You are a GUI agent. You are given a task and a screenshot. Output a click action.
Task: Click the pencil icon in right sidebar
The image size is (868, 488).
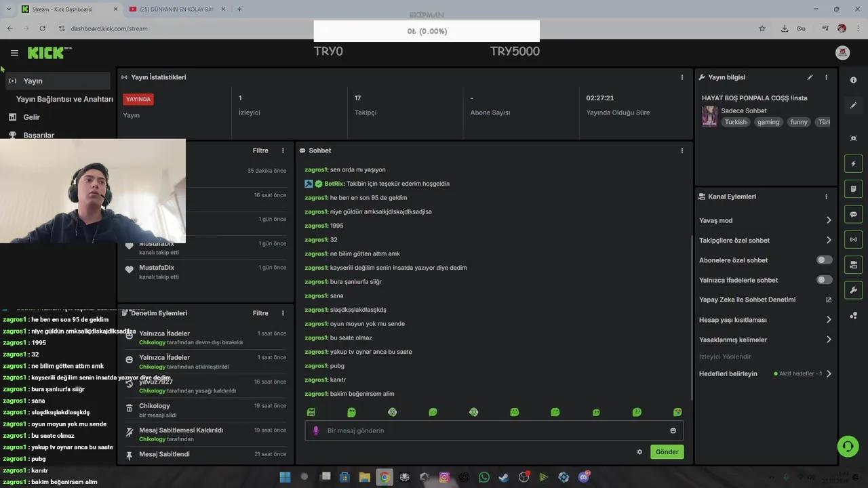[853, 106]
